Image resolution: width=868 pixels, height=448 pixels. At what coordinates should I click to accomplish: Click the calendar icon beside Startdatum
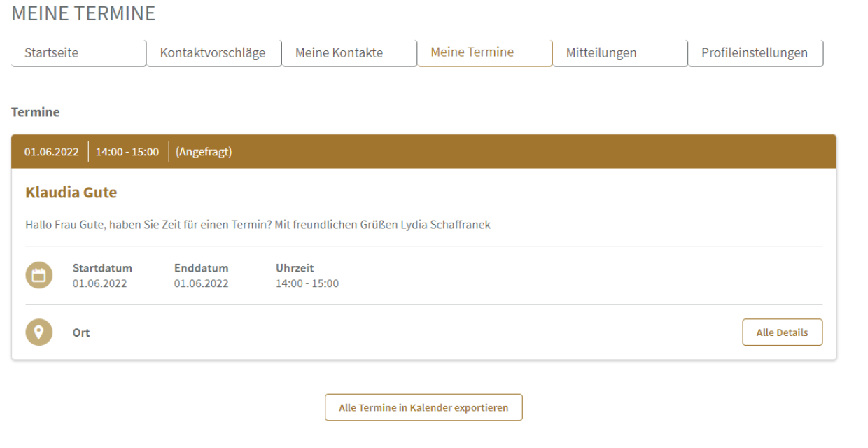point(39,276)
